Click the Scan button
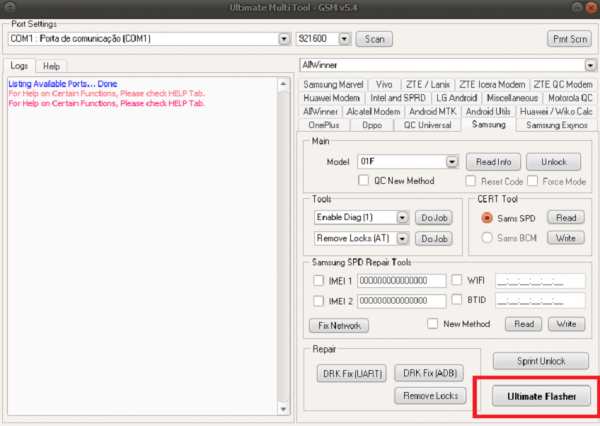Viewport: 600px width, 426px height. pos(374,39)
